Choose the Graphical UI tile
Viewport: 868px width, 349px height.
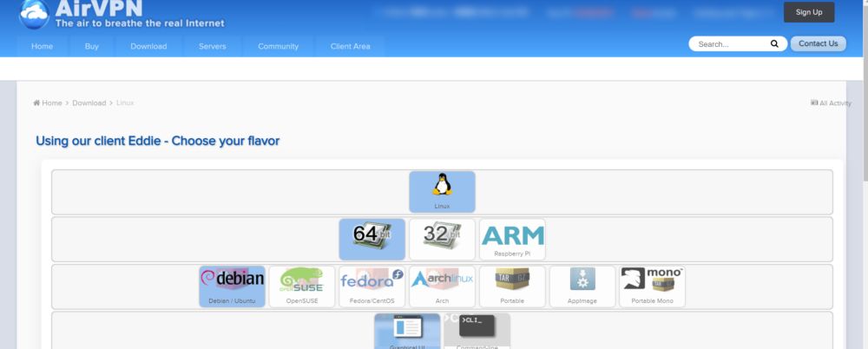tap(407, 332)
